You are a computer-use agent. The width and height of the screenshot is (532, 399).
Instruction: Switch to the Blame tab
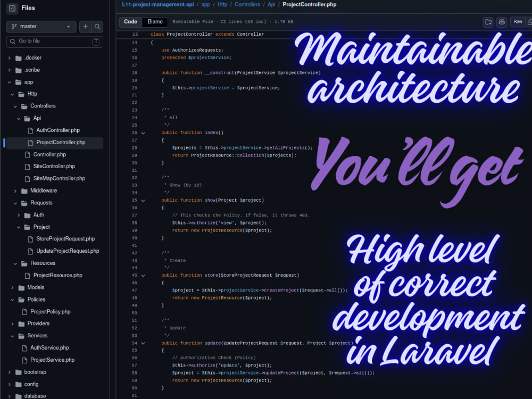pos(155,22)
